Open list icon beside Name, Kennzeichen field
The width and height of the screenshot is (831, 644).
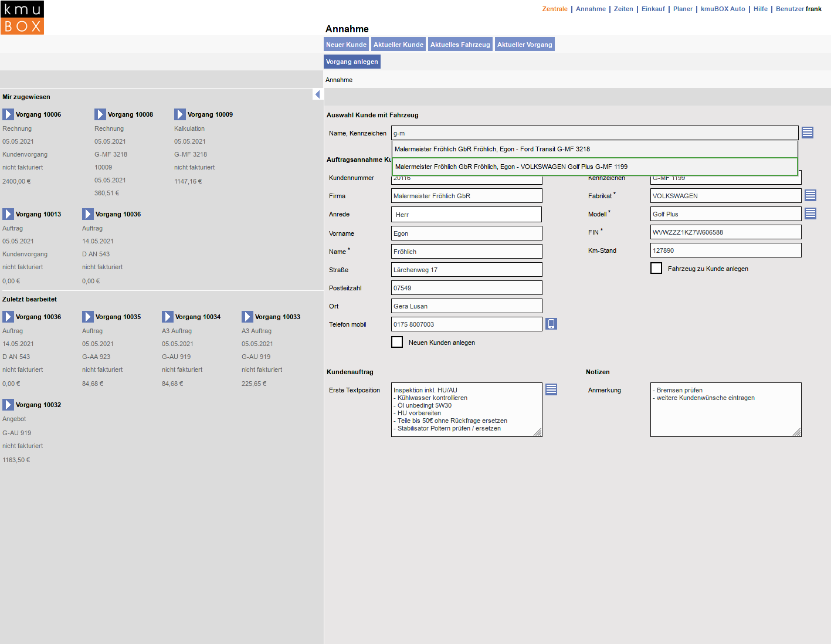pyautogui.click(x=808, y=133)
